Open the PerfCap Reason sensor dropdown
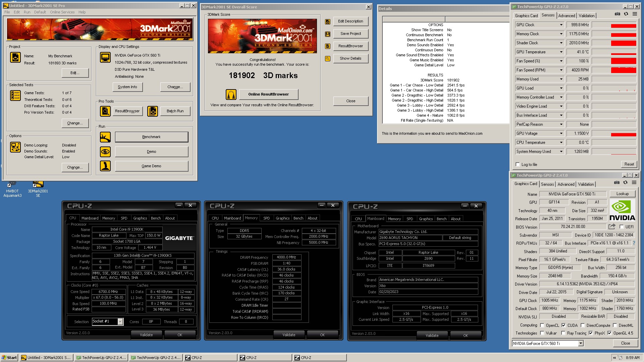 click(561, 124)
